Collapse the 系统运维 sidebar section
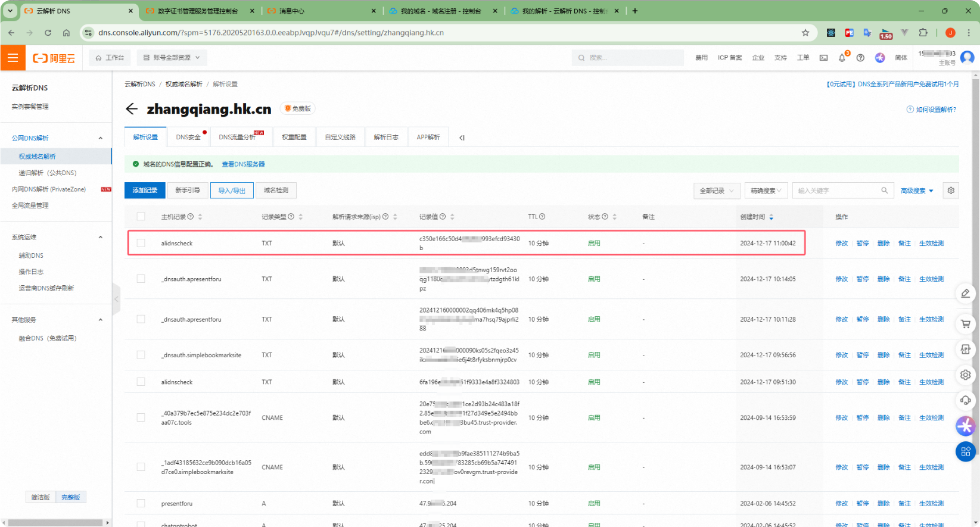The width and height of the screenshot is (980, 527). (x=100, y=237)
